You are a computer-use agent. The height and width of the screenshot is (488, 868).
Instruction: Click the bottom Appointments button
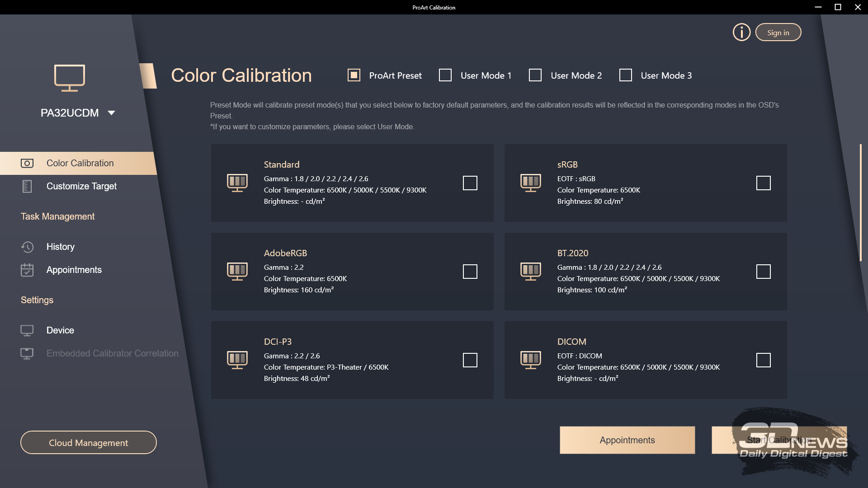[627, 440]
